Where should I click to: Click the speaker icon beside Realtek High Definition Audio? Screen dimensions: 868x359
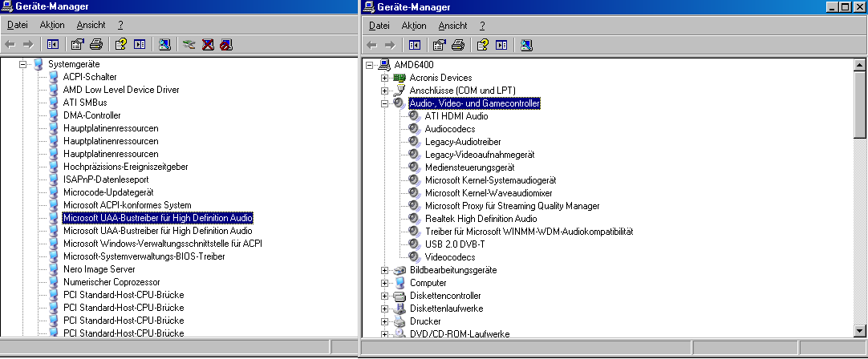click(x=415, y=219)
